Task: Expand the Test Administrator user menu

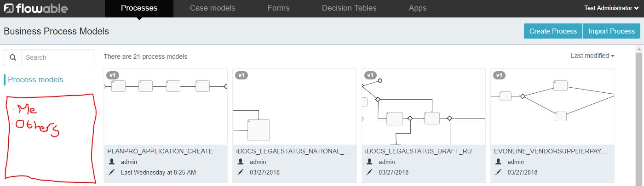Action: click(x=611, y=8)
